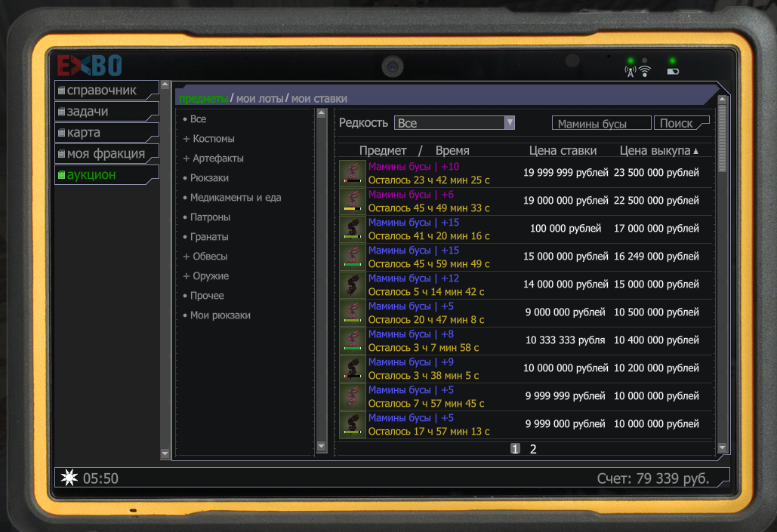The height and width of the screenshot is (532, 777).
Task: Click buyout price 23 500 000 рублей
Action: point(657,173)
